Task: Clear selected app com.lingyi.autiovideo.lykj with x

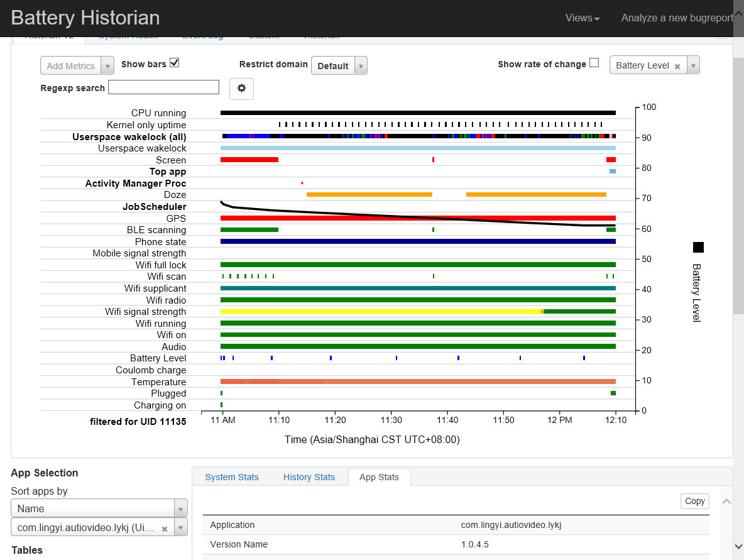Action: (x=165, y=529)
